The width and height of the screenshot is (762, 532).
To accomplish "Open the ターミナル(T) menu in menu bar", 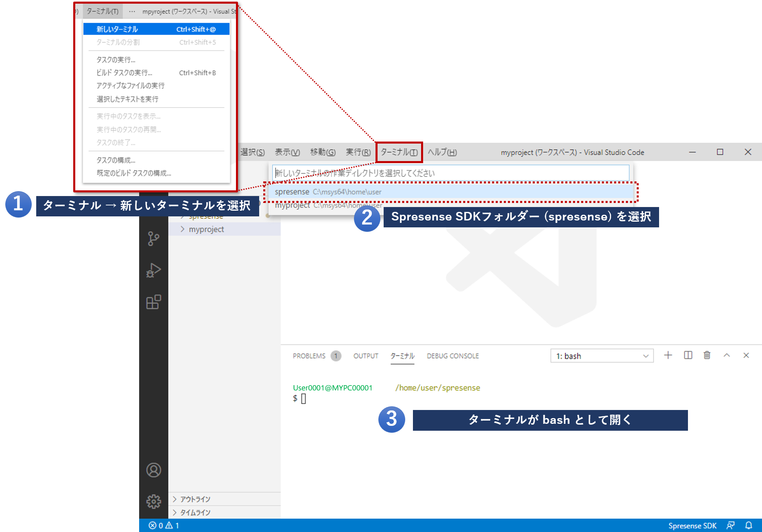I will [399, 152].
